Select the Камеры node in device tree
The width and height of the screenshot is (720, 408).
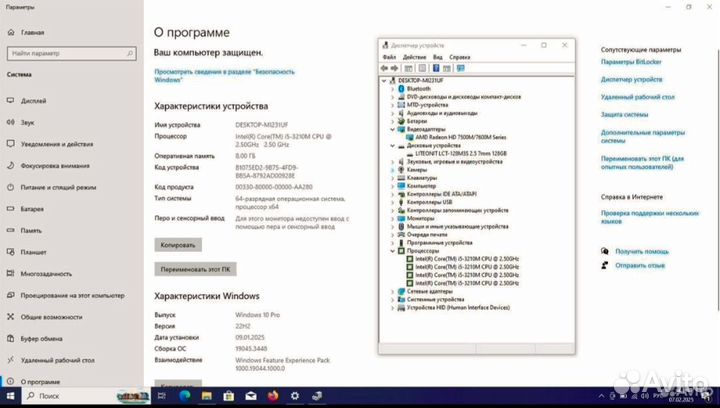pos(417,170)
